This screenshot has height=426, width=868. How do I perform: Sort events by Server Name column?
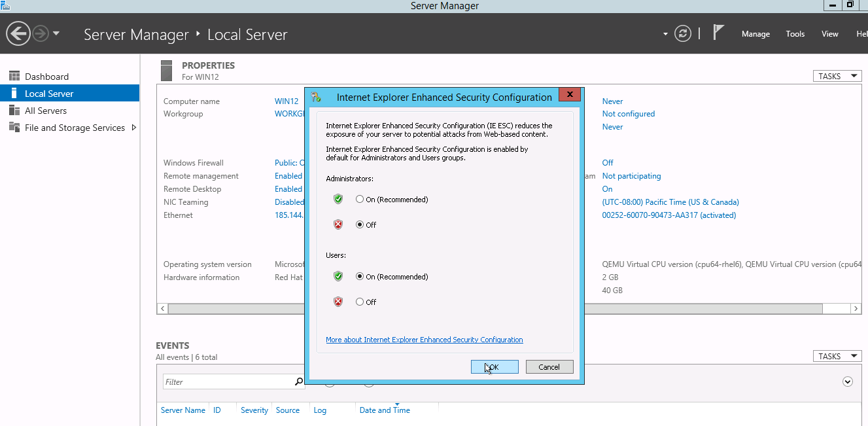click(183, 410)
